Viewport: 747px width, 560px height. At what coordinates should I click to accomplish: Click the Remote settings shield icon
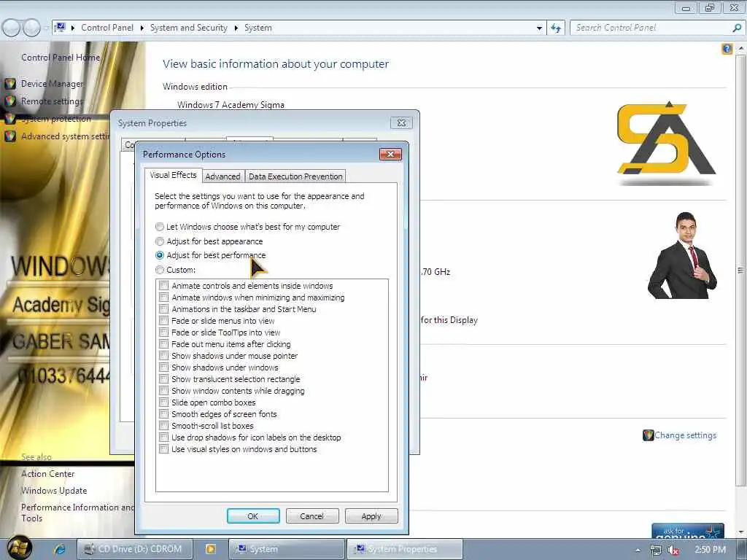click(x=10, y=101)
